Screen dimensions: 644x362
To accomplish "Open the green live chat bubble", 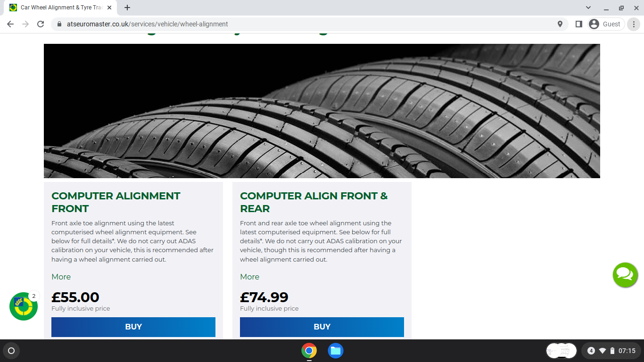I will [625, 275].
